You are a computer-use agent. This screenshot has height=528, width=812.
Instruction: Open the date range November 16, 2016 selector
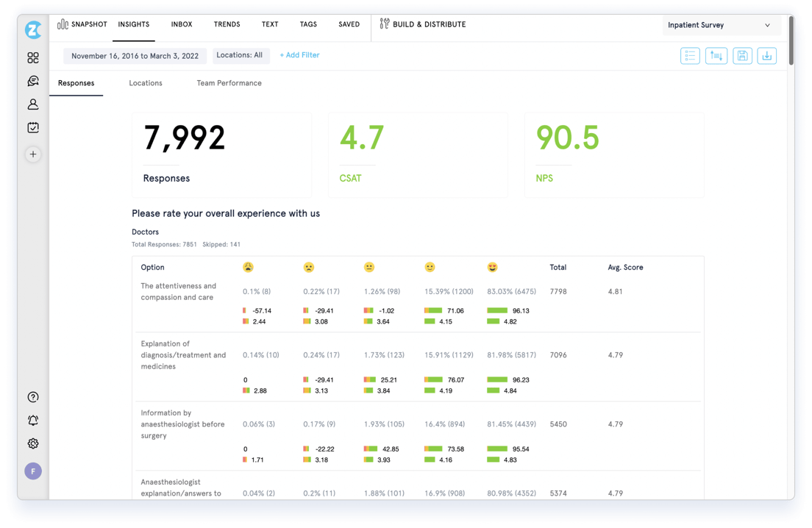coord(135,56)
